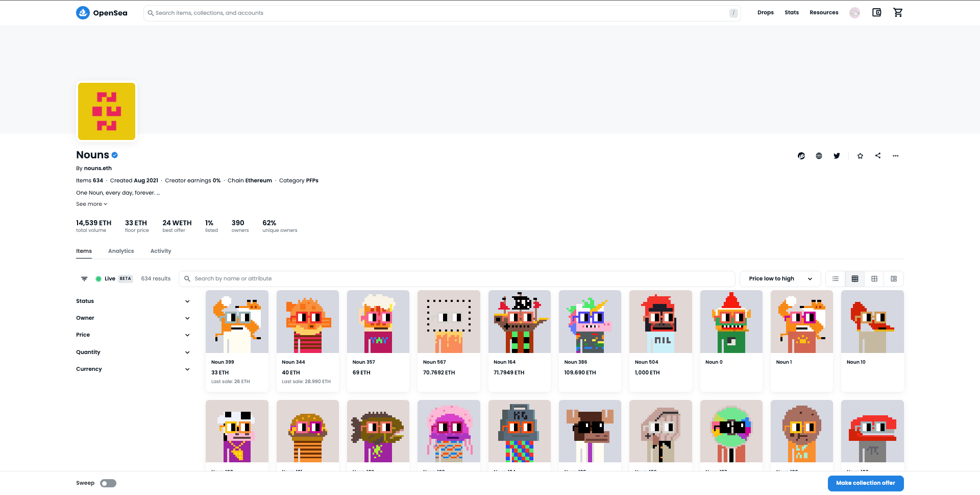Open the Nouns Twitter link
Viewport: 980px width, 495px height.
pyautogui.click(x=837, y=156)
